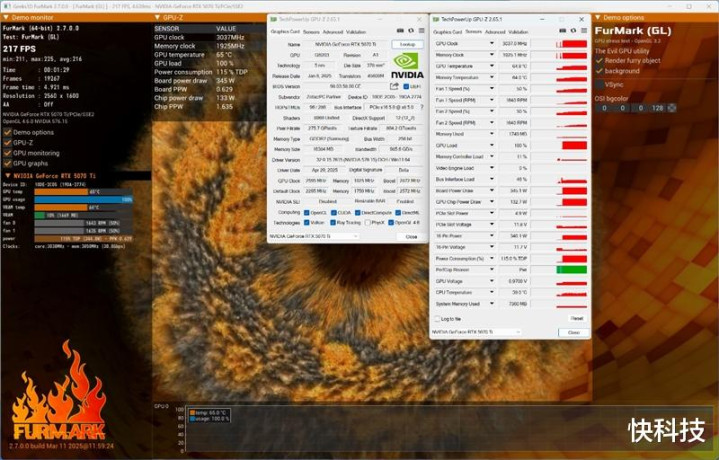
Task: Click the camera icon in GPU-Z Graphics Card window
Action: point(402,31)
